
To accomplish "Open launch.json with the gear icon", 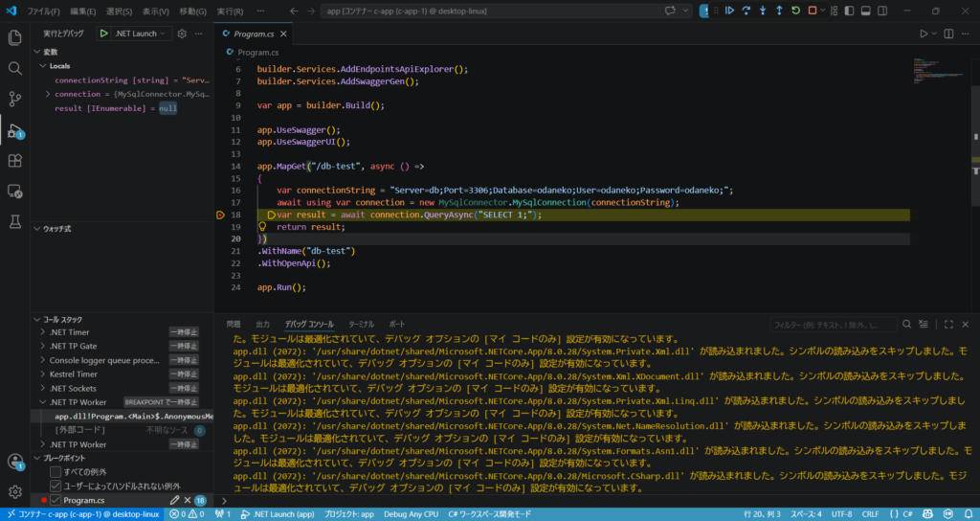I will coord(182,34).
